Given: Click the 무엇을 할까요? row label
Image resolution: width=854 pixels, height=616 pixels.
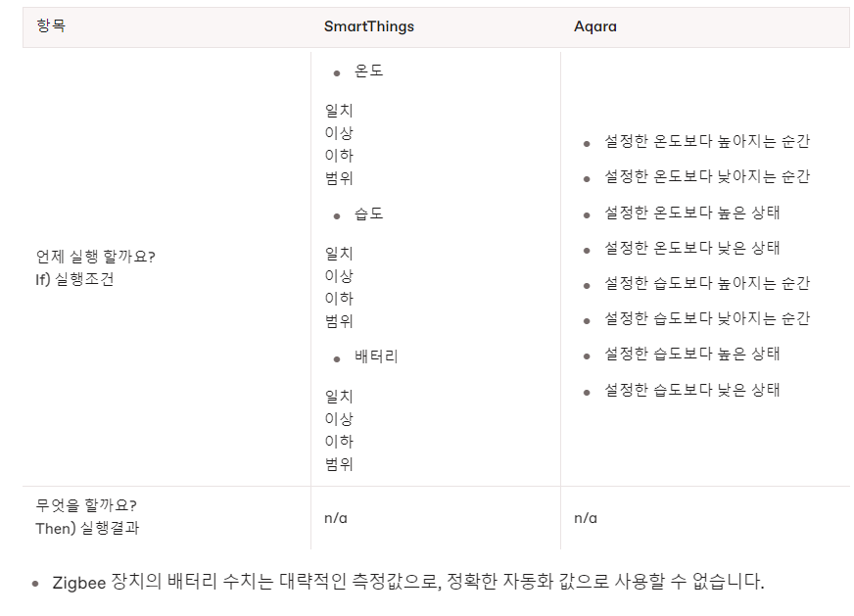Looking at the screenshot, I should pyautogui.click(x=86, y=505).
